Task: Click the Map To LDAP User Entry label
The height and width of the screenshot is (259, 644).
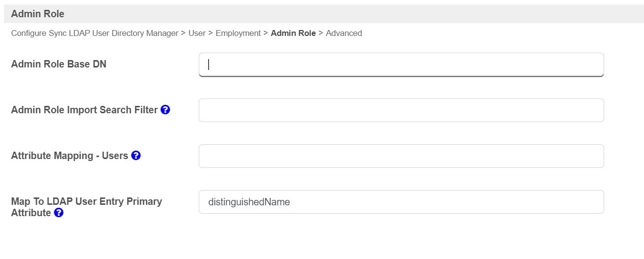Action: click(86, 202)
